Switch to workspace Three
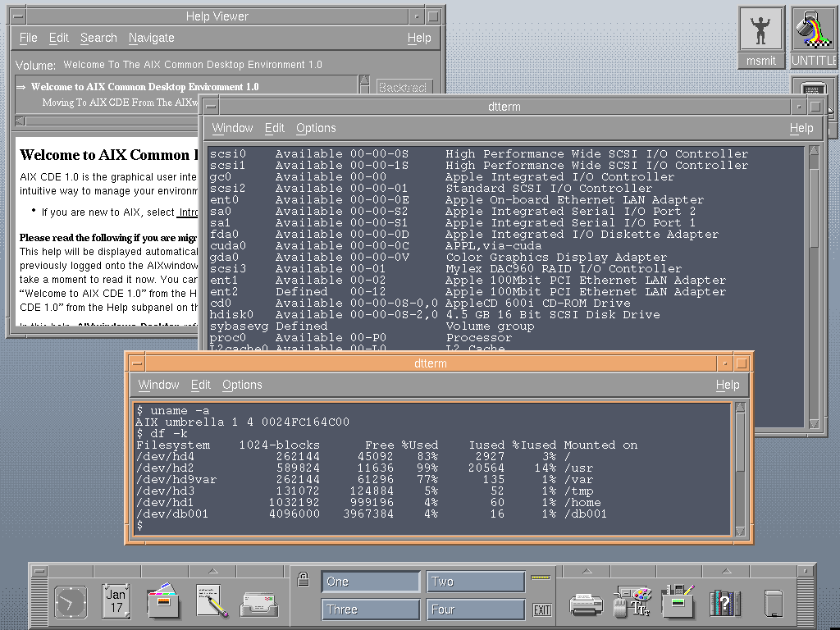This screenshot has height=630, width=840. (x=370, y=609)
